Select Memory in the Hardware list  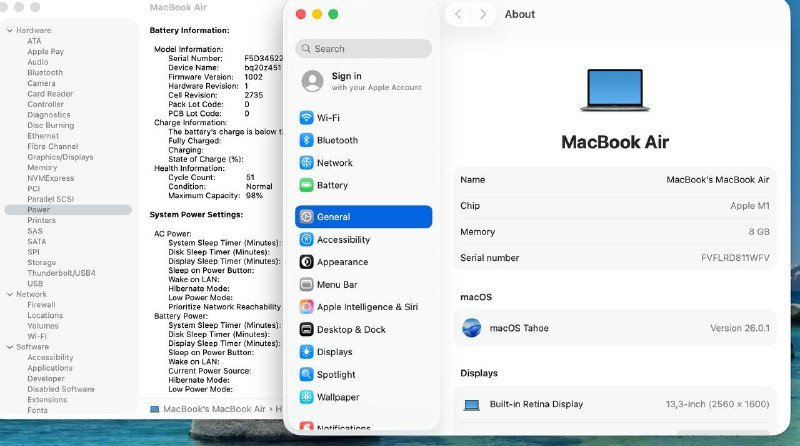(42, 167)
